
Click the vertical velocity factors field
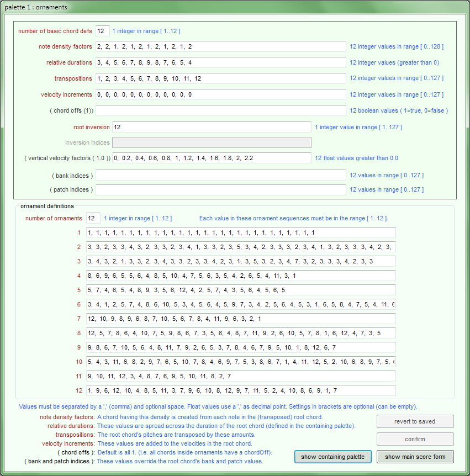coord(212,158)
